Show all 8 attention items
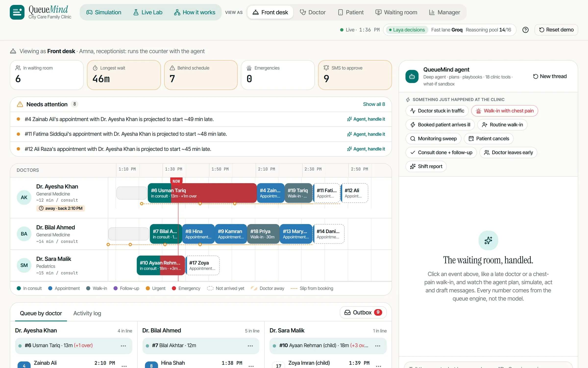Image resolution: width=588 pixels, height=368 pixels. click(374, 104)
